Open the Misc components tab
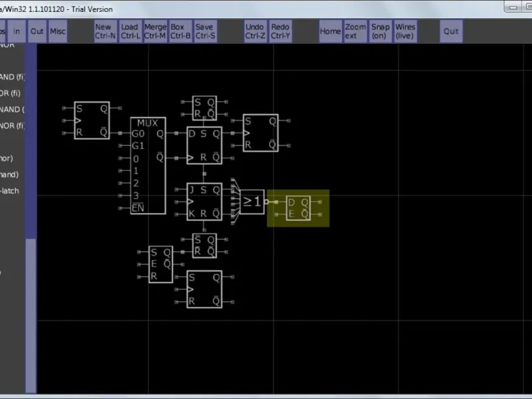 tap(58, 31)
